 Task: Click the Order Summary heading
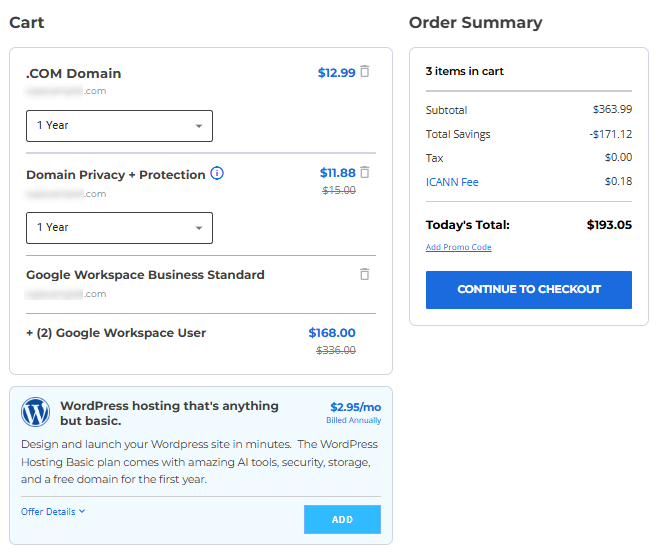tap(476, 23)
